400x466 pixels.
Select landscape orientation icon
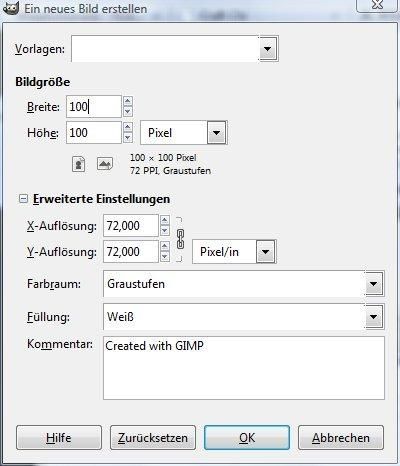coord(105,164)
